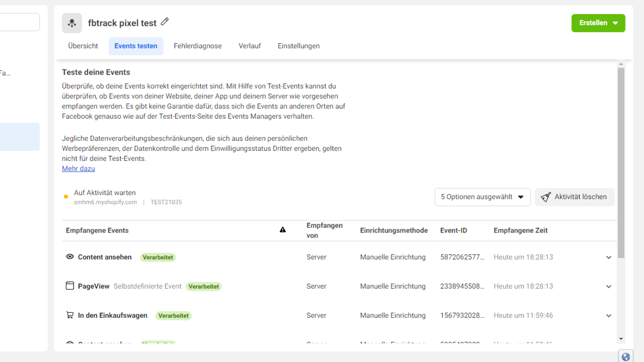Click the Auf Aktivität warten status text
The image size is (644, 362).
(x=105, y=193)
